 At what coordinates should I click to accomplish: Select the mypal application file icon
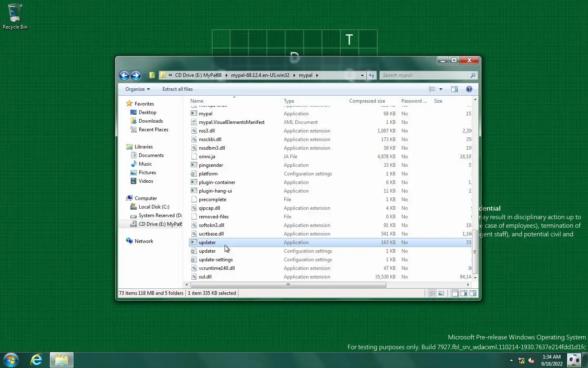click(x=194, y=114)
